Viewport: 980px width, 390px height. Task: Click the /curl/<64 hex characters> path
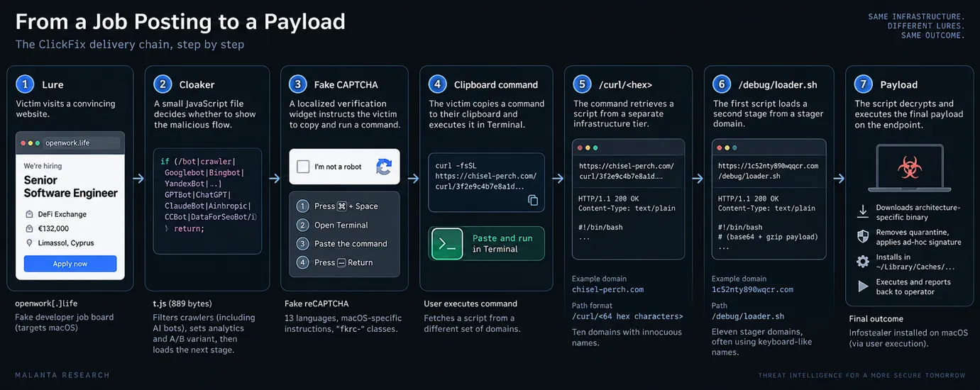(627, 316)
